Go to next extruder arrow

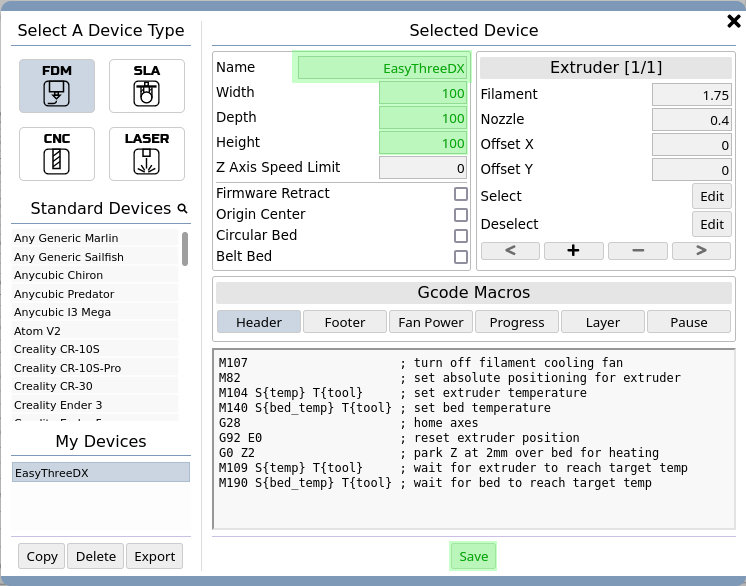point(701,251)
